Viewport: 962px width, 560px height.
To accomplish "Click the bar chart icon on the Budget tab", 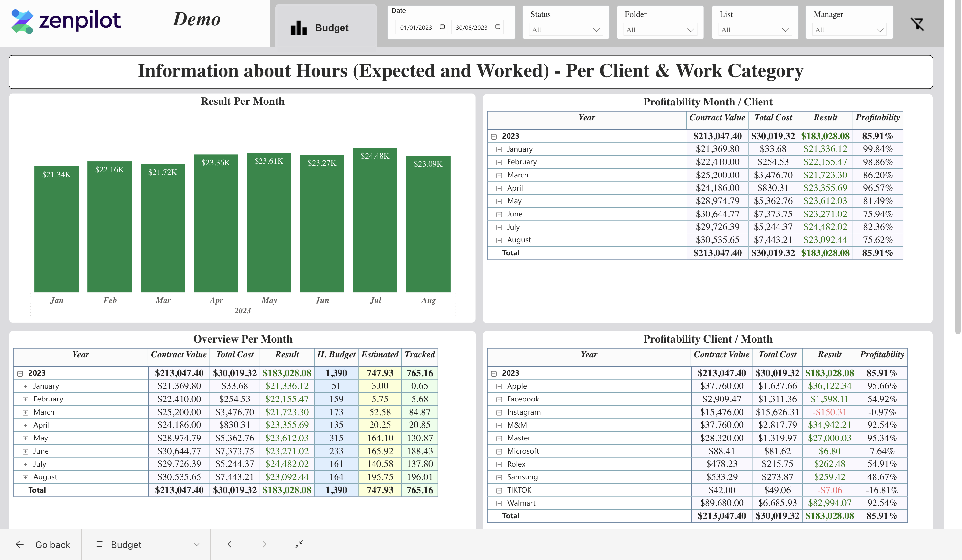I will 298,28.
